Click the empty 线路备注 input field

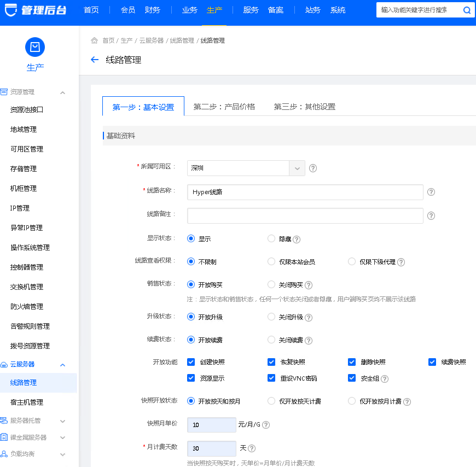pos(305,216)
